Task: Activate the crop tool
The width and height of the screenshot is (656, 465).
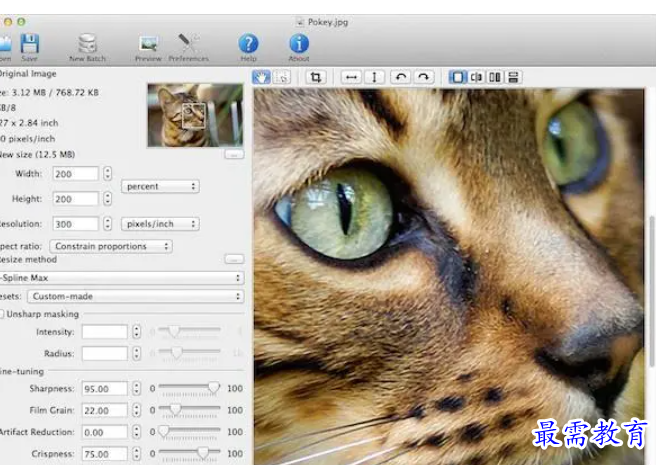Action: tap(315, 77)
